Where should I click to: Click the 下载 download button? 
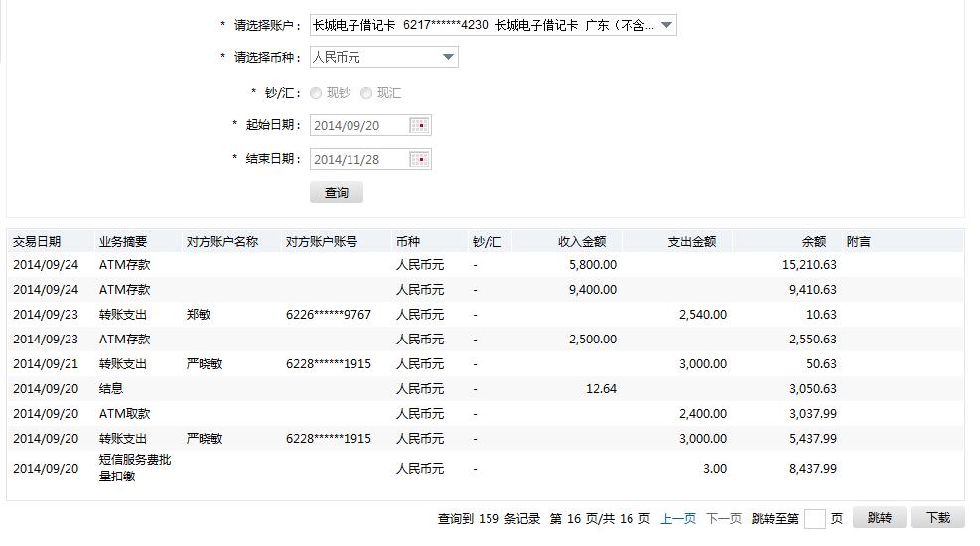(937, 518)
